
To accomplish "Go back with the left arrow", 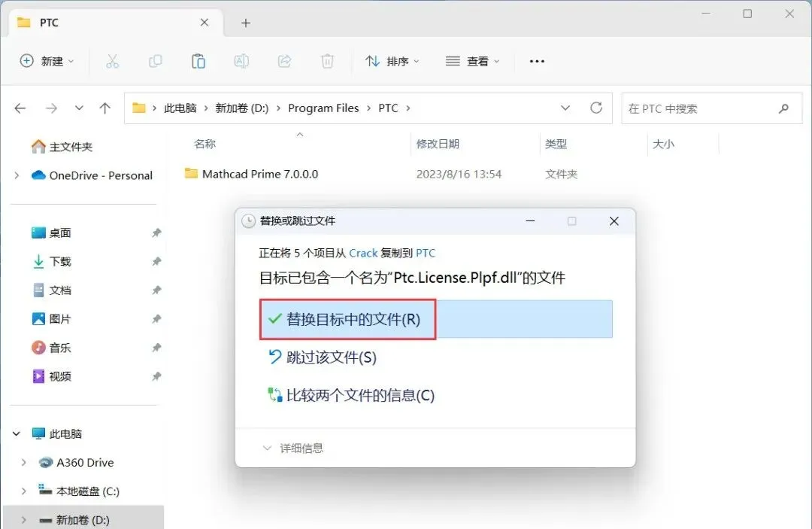I will (x=20, y=108).
